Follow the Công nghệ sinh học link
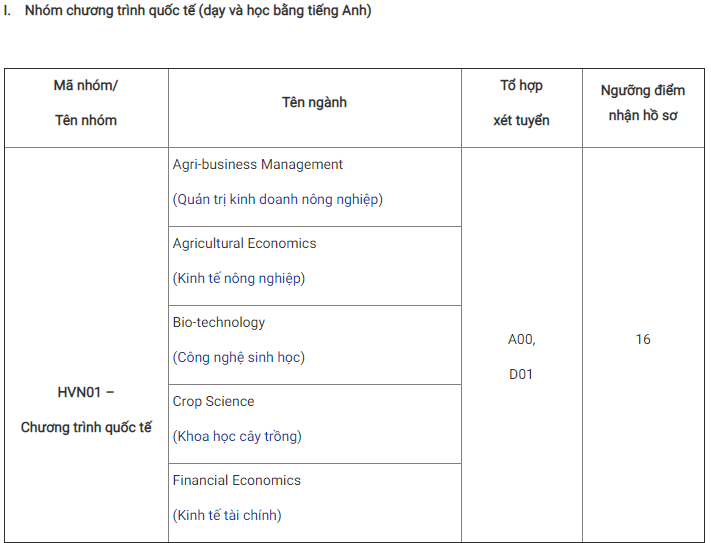Screen dimensions: 711x543 coord(239,357)
